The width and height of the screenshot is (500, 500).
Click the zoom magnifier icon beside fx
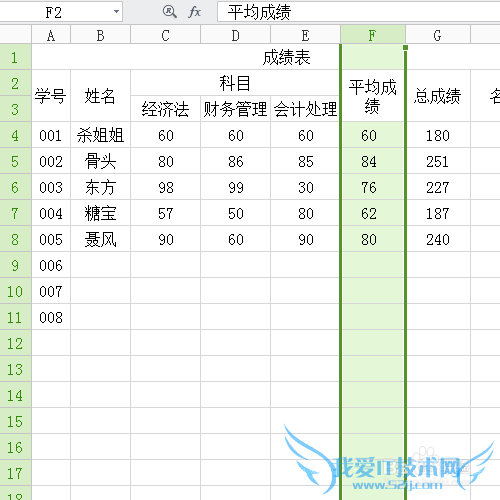tap(169, 12)
